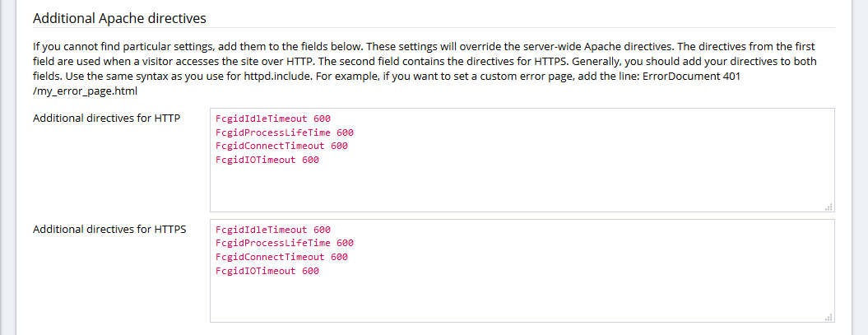Click FcgidConnectTimeout line in HTTP field
This screenshot has height=335, width=868.
(x=281, y=146)
